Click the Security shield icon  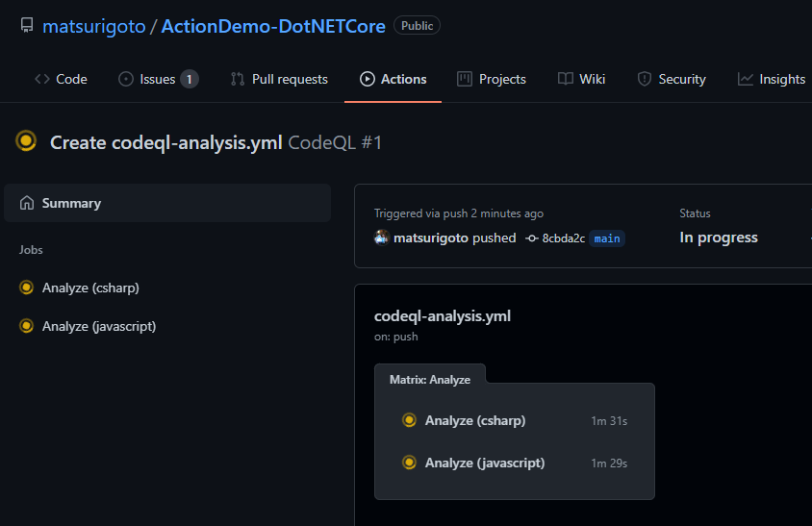[x=645, y=79]
